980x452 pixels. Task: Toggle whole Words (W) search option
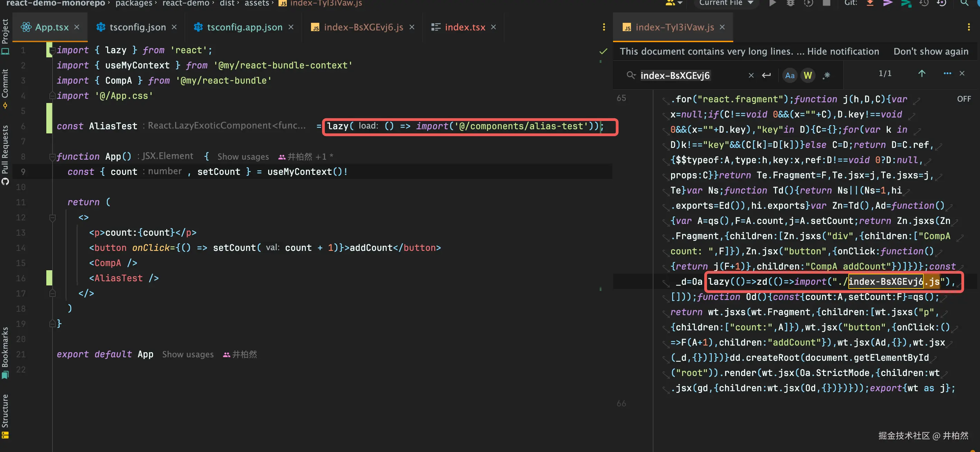tap(808, 75)
